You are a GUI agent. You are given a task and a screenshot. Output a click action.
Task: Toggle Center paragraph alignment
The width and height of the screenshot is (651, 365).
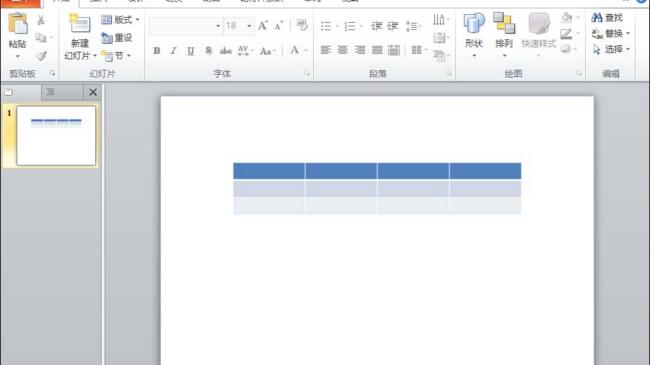343,50
